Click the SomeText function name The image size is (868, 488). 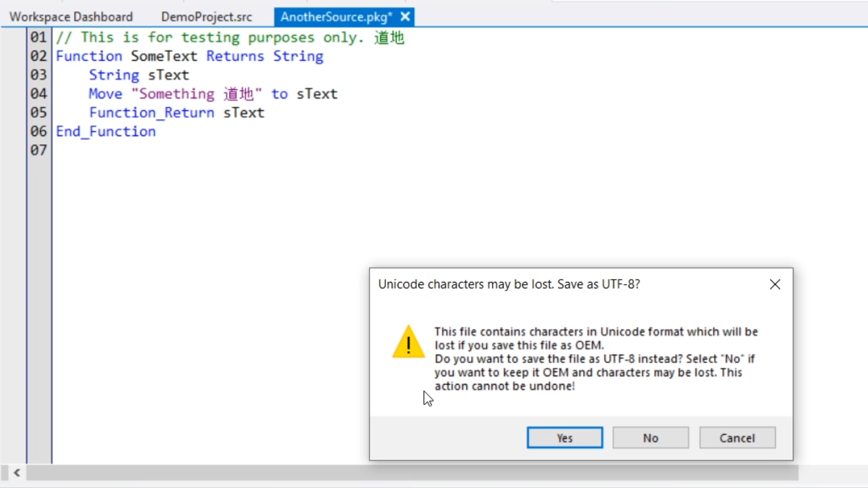(x=164, y=56)
